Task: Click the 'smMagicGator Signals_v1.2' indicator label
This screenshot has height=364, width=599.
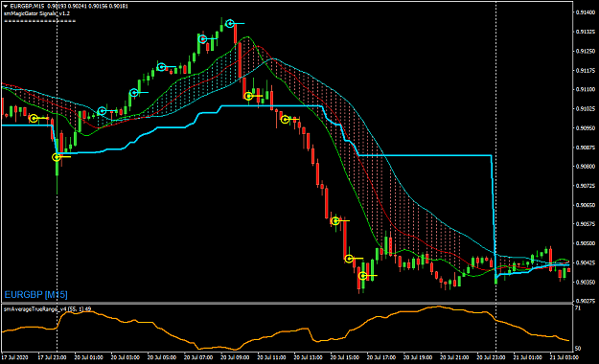Action: 36,13
